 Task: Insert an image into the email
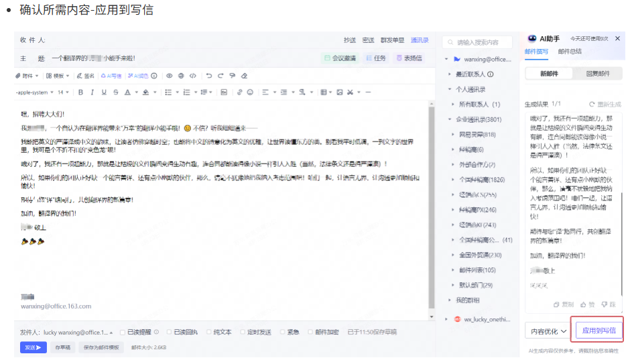340,93
